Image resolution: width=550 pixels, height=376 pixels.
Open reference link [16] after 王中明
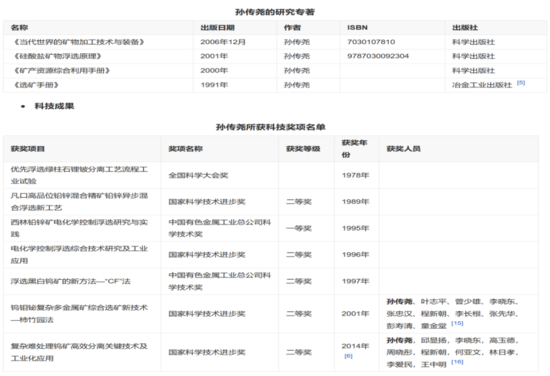(x=457, y=362)
